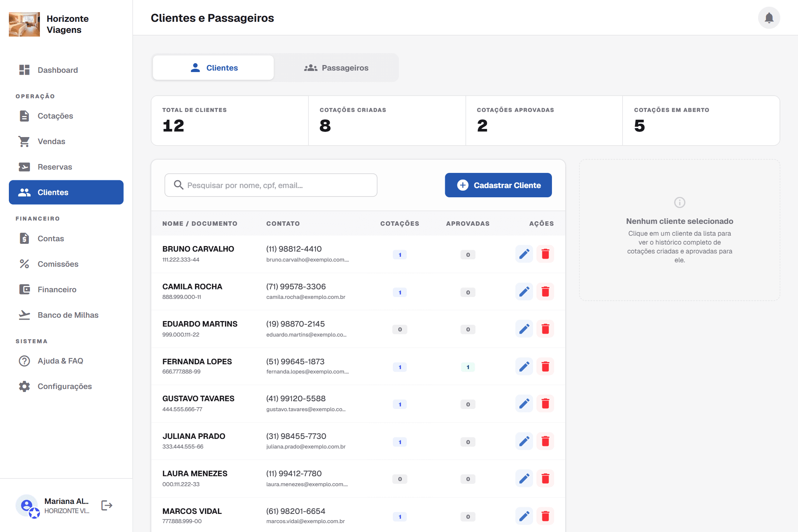Click the Cadastrar Cliente button

click(x=498, y=185)
